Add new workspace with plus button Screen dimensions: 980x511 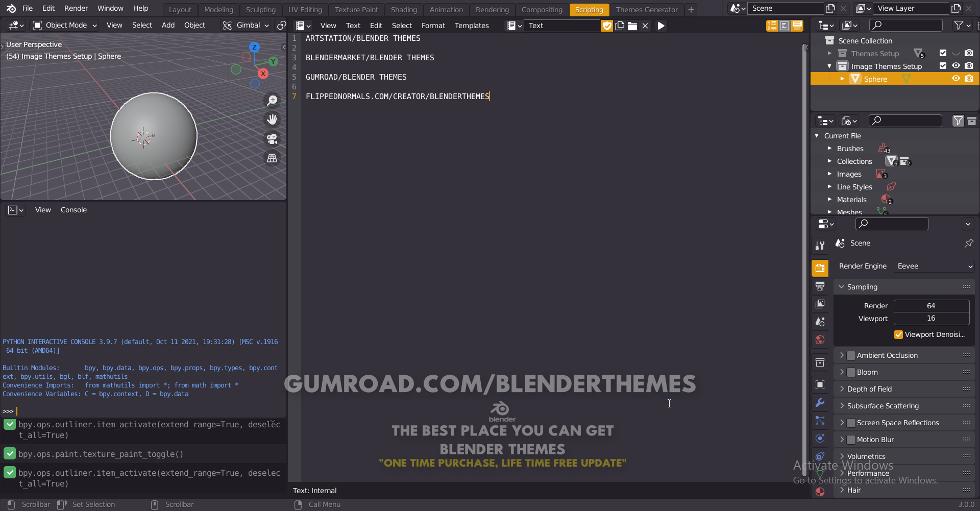pos(691,10)
